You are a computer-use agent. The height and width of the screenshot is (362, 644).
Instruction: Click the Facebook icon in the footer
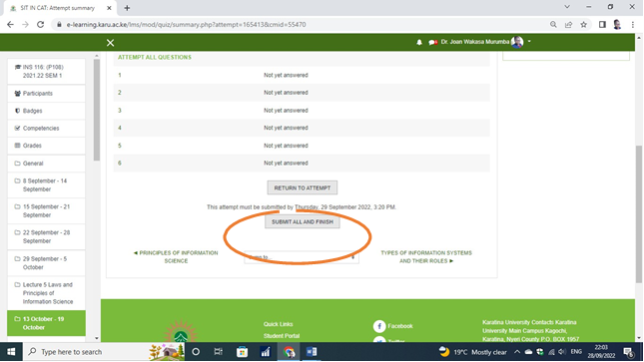tap(379, 326)
